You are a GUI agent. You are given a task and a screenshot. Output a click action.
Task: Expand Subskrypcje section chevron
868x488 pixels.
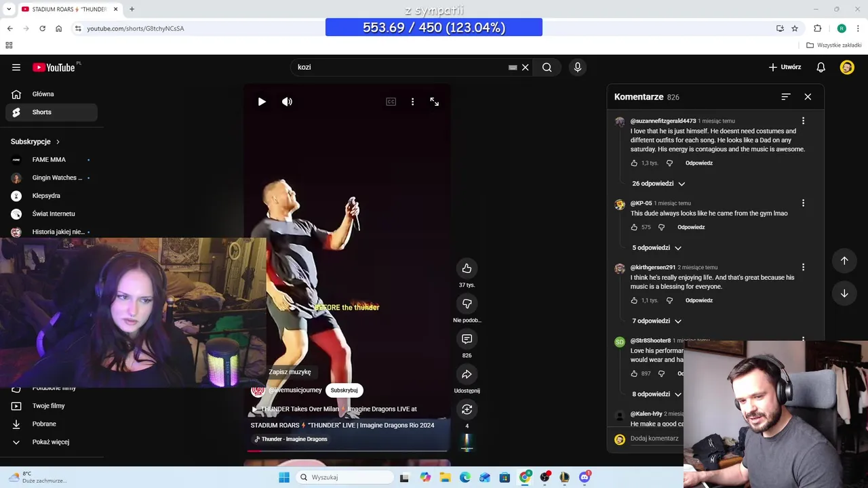[58, 142]
